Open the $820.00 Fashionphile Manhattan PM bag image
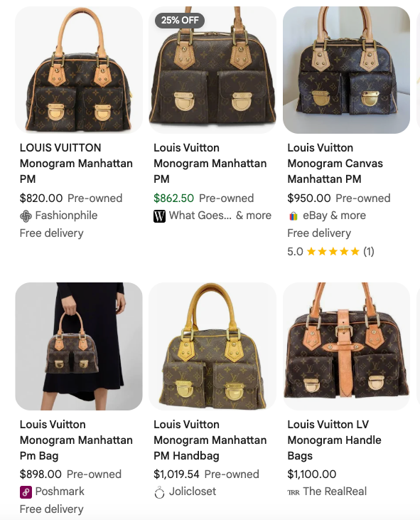The width and height of the screenshot is (420, 520). [79, 70]
